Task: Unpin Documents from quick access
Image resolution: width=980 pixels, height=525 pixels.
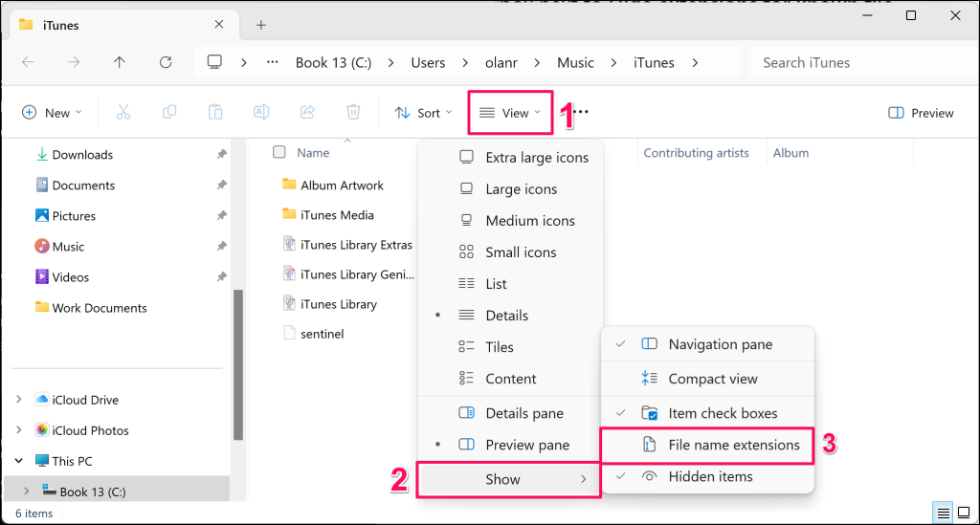Action: pos(221,185)
